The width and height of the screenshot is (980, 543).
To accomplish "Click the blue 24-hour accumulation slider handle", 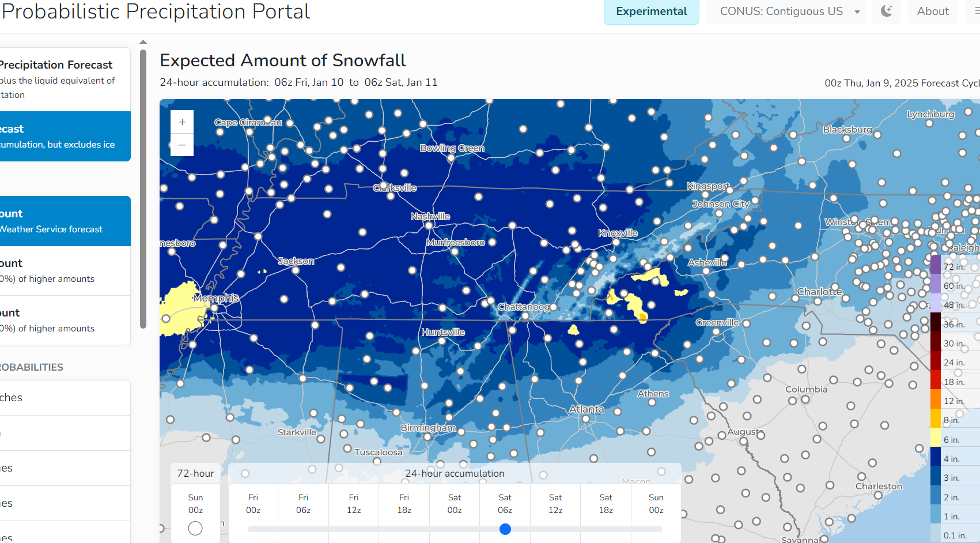I will (505, 529).
